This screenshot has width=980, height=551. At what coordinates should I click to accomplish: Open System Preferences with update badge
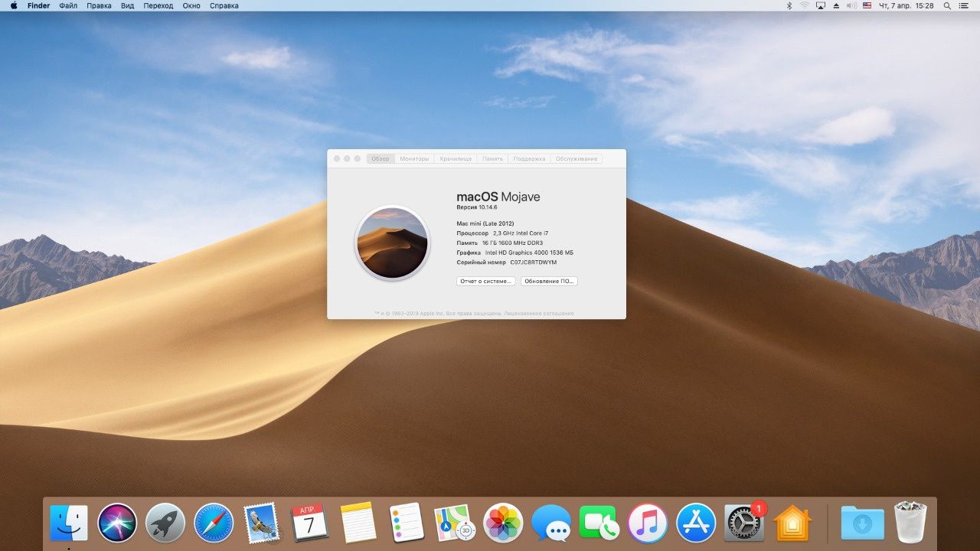point(743,523)
